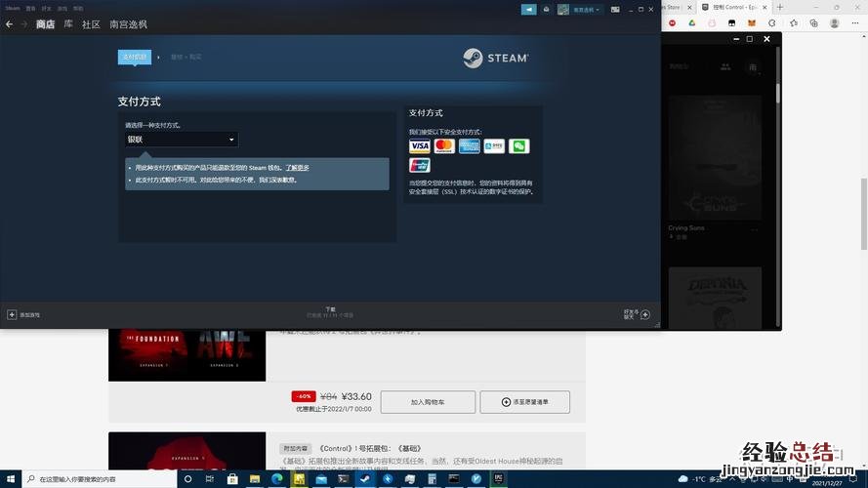Click the WeChat Pay icon
The width and height of the screenshot is (868, 488).
[519, 146]
